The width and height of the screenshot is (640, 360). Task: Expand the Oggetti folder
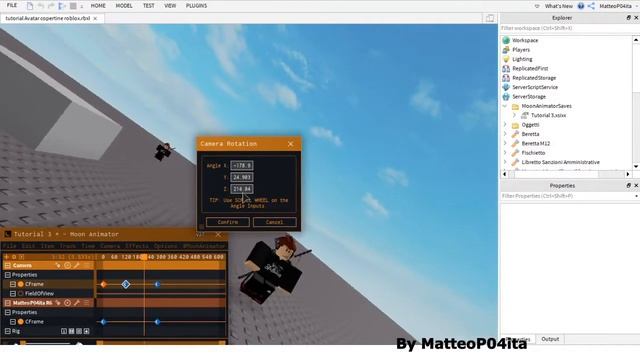coord(505,124)
